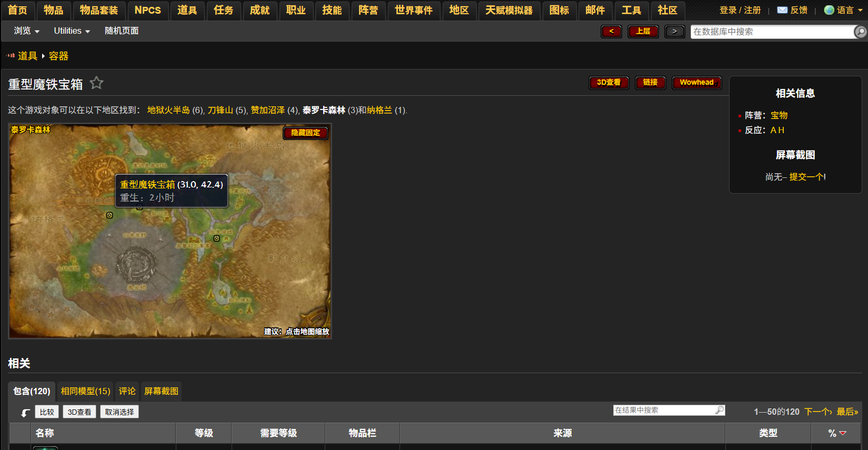868x450 pixels.
Task: Show the 赞加沼泽 zone map
Action: pyautogui.click(x=267, y=110)
